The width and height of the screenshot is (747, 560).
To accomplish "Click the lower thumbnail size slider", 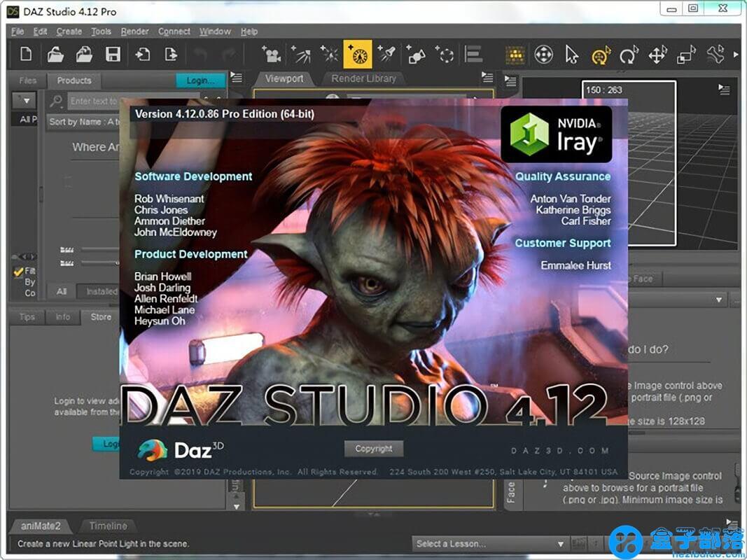I will pos(99,263).
